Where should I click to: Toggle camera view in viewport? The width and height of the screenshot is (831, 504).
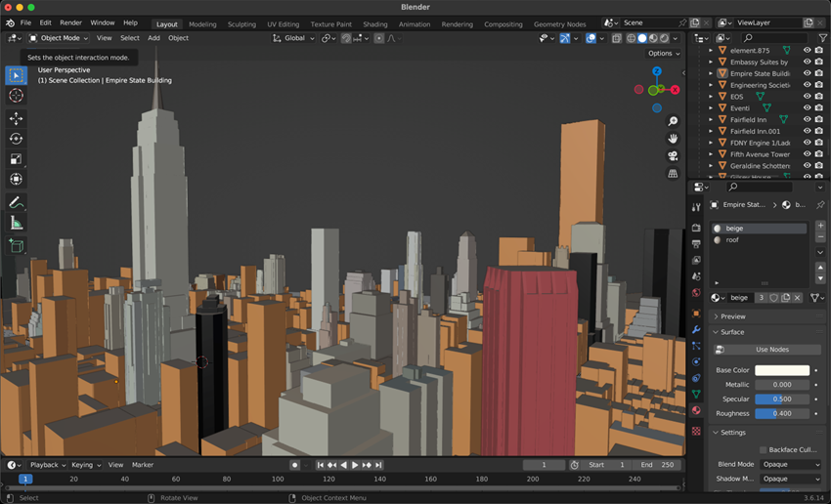pos(673,156)
